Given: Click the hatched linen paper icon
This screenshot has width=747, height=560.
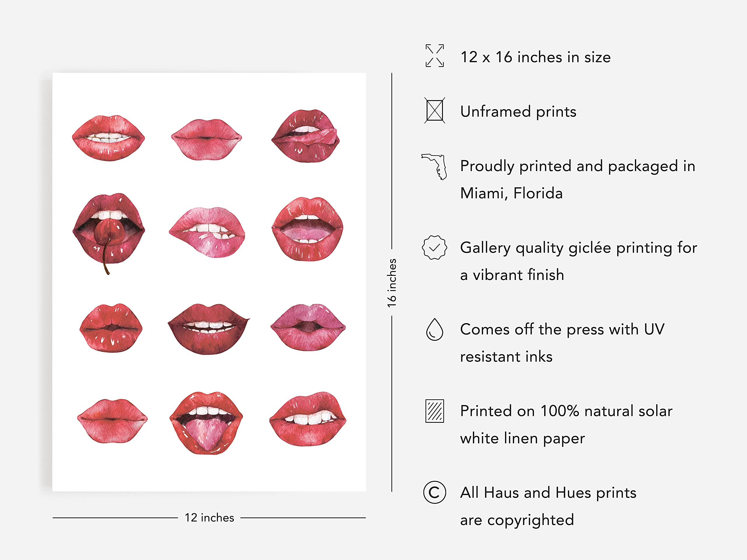Looking at the screenshot, I should [434, 411].
